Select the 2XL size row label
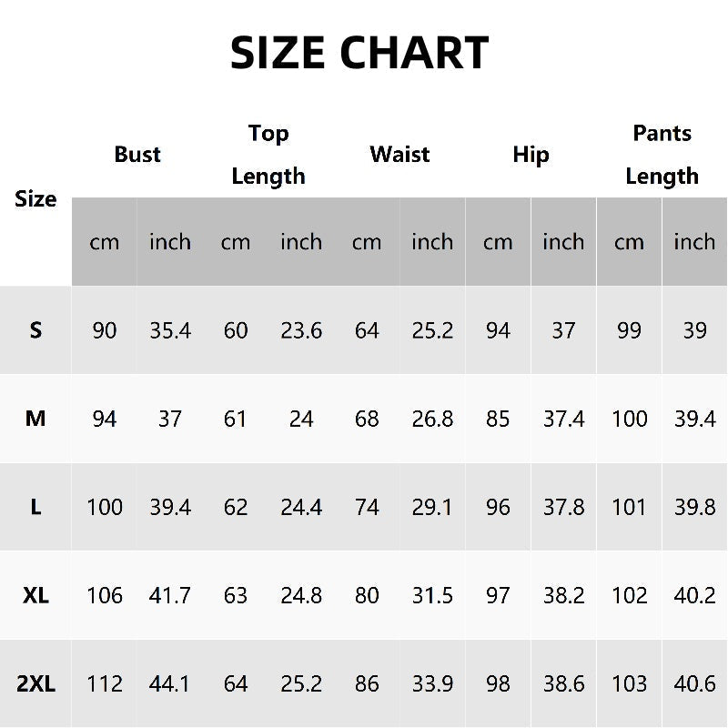 click(35, 683)
